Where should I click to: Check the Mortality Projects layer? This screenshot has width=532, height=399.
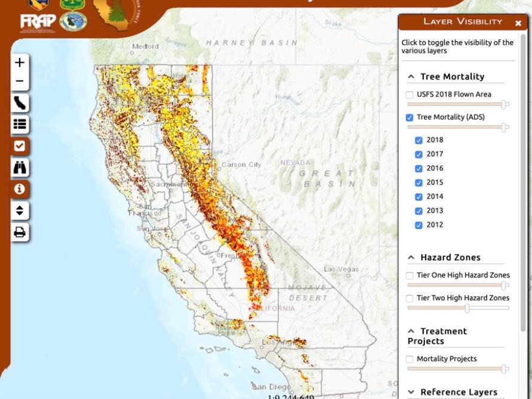point(409,359)
